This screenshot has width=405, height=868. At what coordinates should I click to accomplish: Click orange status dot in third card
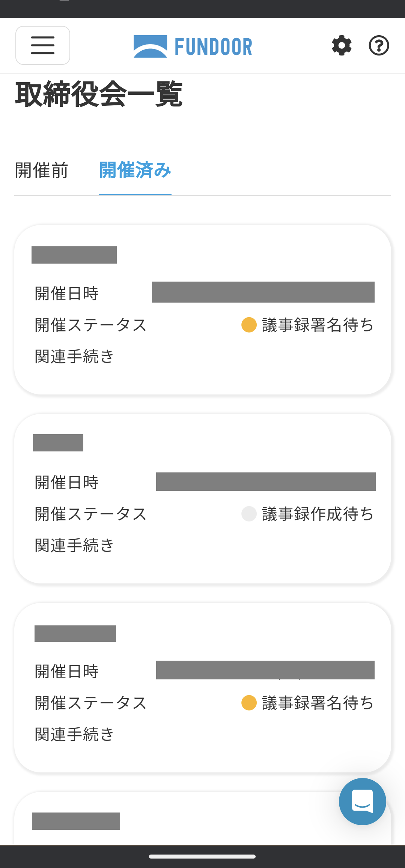249,703
